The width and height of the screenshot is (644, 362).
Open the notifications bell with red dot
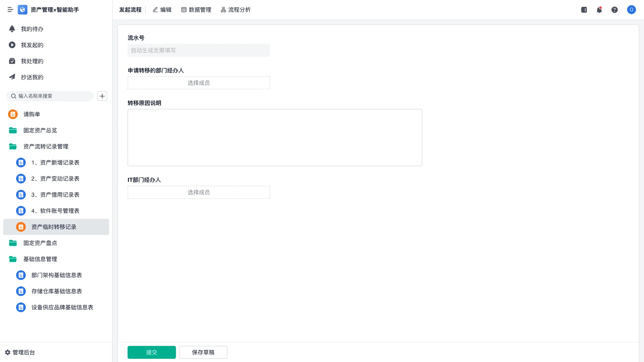599,10
